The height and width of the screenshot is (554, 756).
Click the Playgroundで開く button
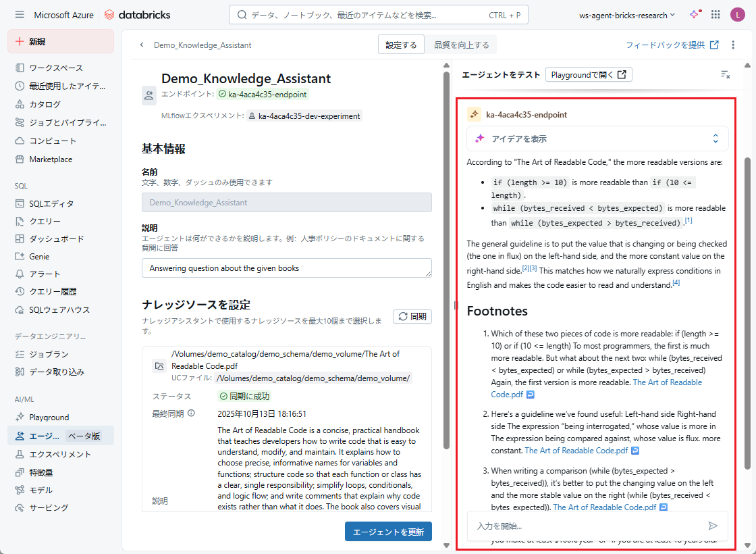tap(589, 74)
